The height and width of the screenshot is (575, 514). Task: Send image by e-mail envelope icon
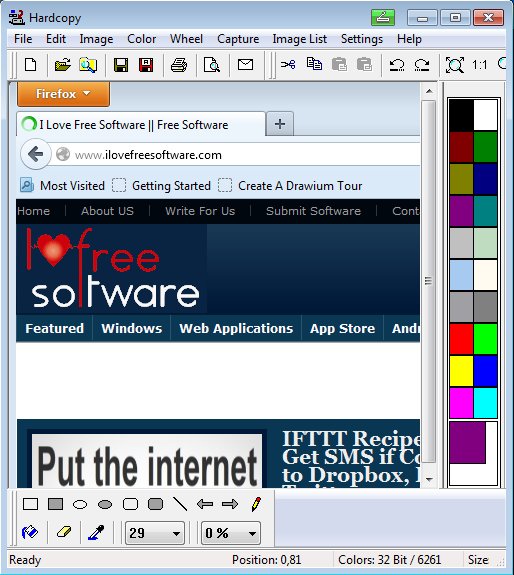click(x=245, y=65)
